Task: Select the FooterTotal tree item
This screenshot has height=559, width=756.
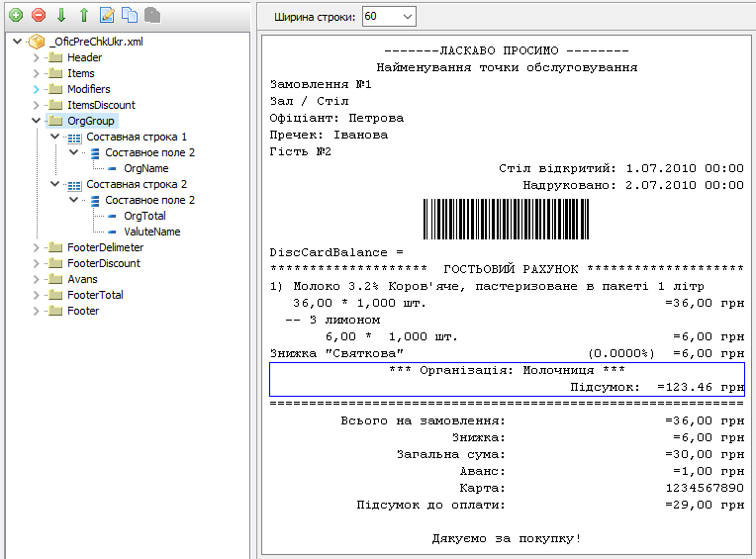Action: coord(95,295)
